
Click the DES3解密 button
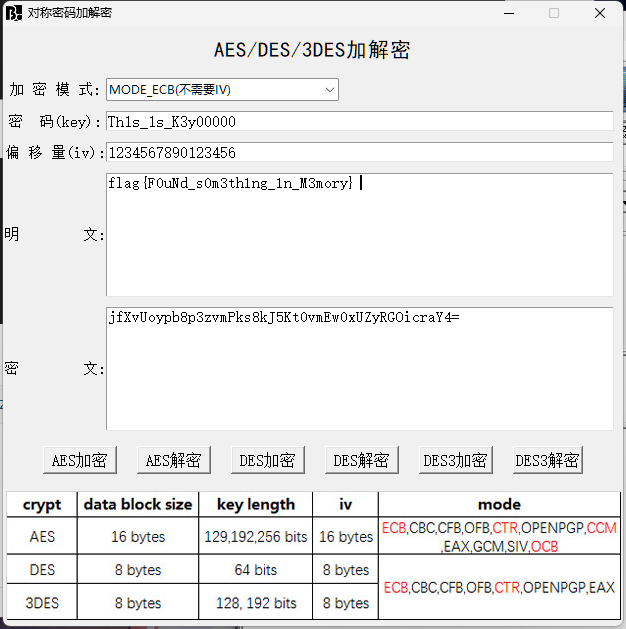547,460
